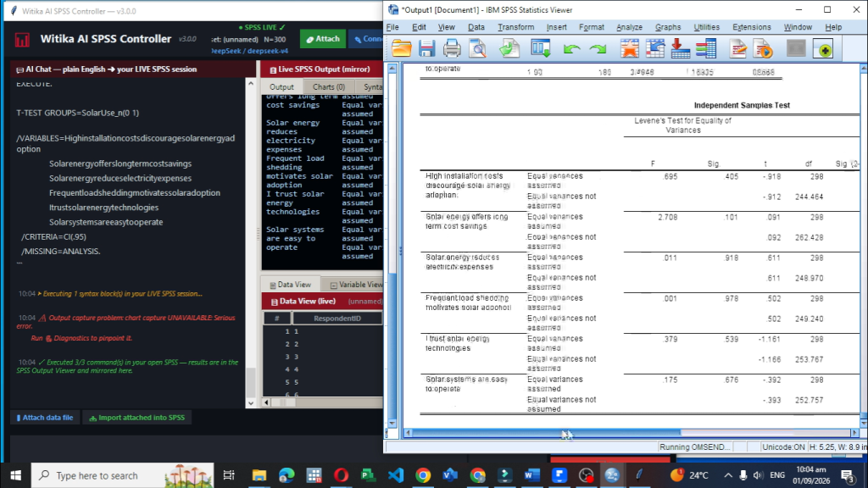
Task: Click the Go to Data star icon
Action: pyautogui.click(x=630, y=49)
